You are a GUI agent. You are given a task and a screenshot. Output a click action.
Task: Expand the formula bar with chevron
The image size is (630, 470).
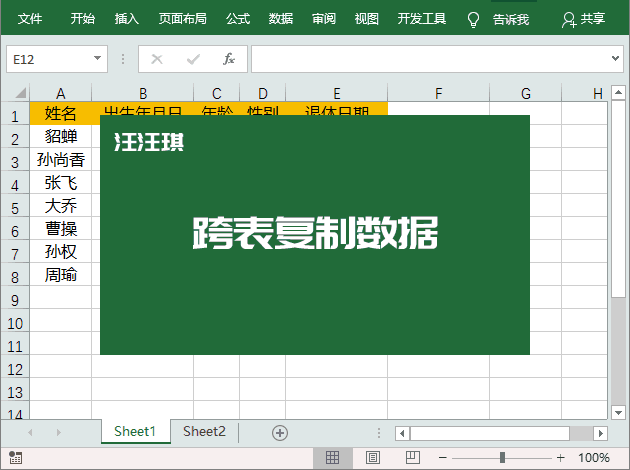tap(615, 59)
